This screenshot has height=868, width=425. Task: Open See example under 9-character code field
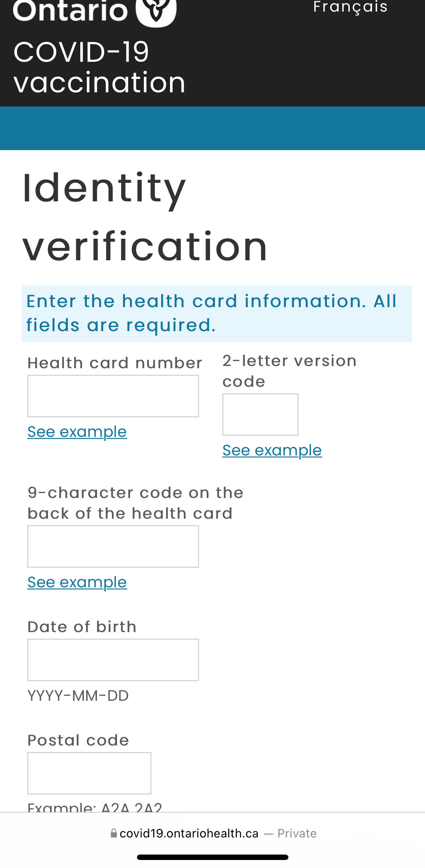(x=77, y=582)
